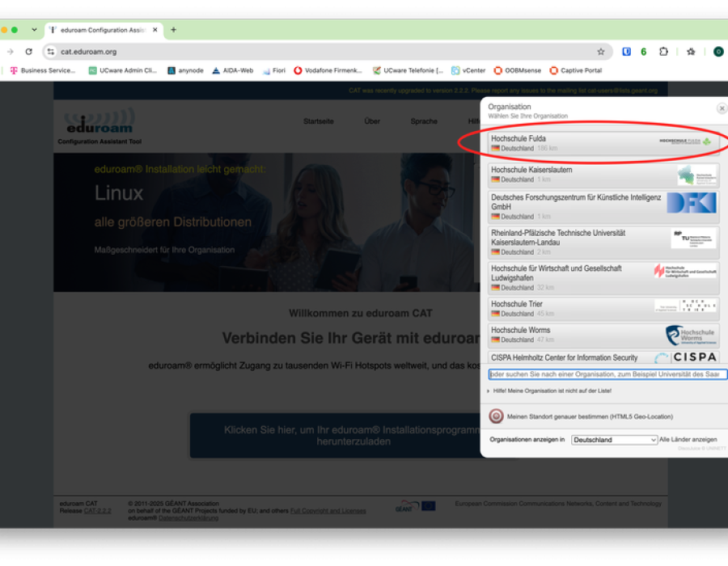728x566 pixels.
Task: Open the OOBMsense bookmark
Action: point(518,70)
